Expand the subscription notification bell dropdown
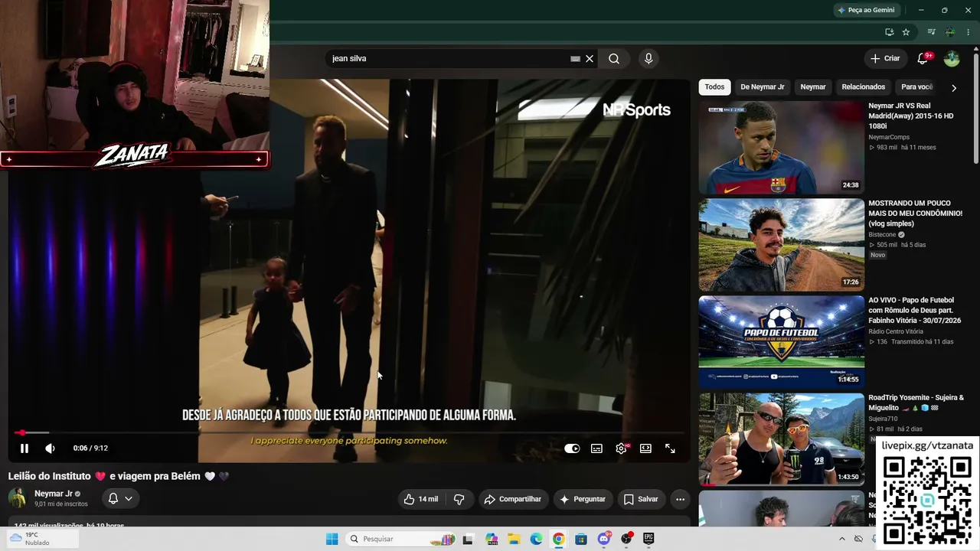This screenshot has height=551, width=980. (120, 498)
